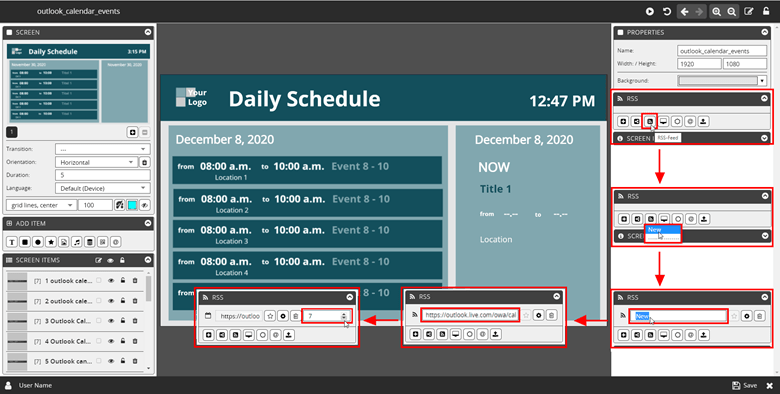
Task: Expand the Screen Info panel chevron
Action: click(x=765, y=138)
